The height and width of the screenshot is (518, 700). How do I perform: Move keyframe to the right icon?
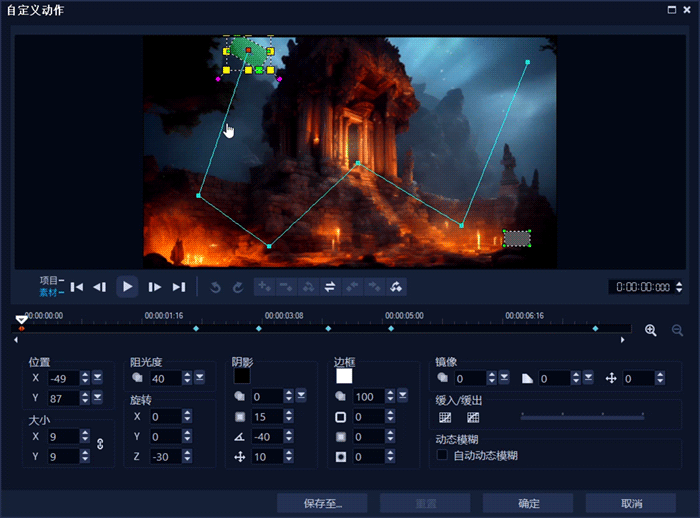click(x=374, y=287)
